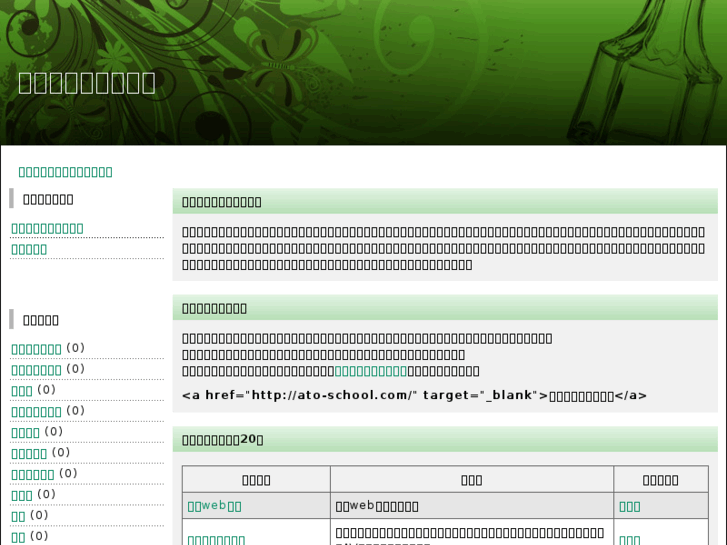Select the 'http://ato-school.com/' anchor code text
Image resolution: width=727 pixels, height=545 pixels.
414,396
